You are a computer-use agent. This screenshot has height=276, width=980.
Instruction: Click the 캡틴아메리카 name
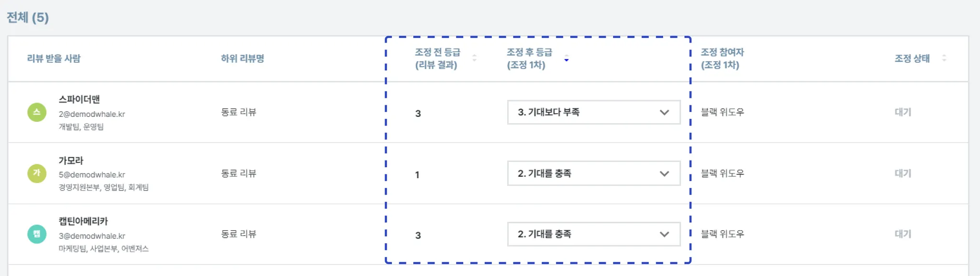[x=83, y=221]
